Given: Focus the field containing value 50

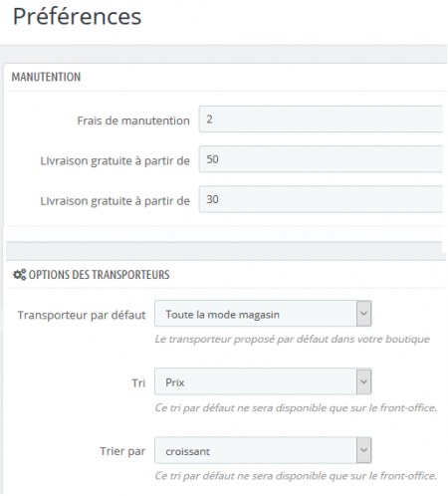Looking at the screenshot, I should coord(321,159).
